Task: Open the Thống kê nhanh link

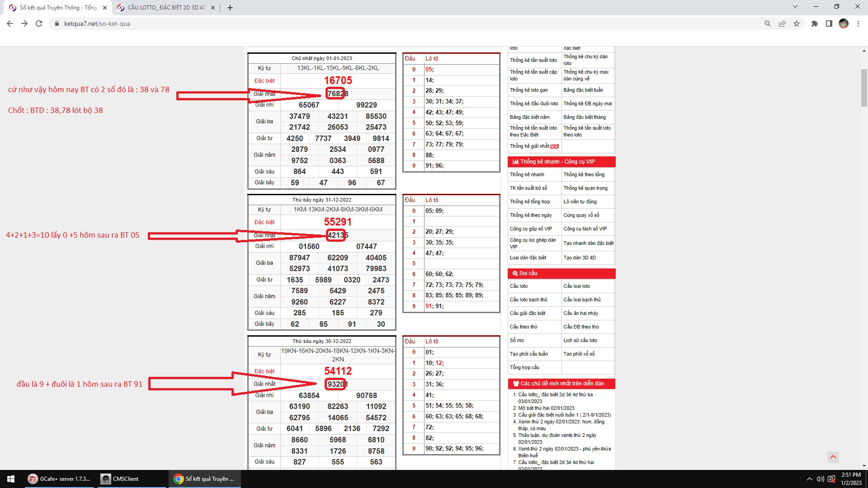Action: [527, 174]
